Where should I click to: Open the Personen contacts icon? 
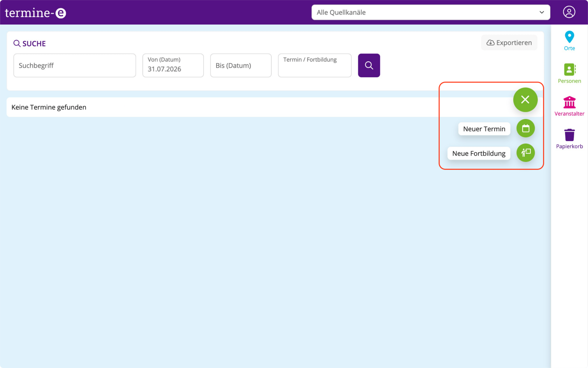(x=570, y=70)
